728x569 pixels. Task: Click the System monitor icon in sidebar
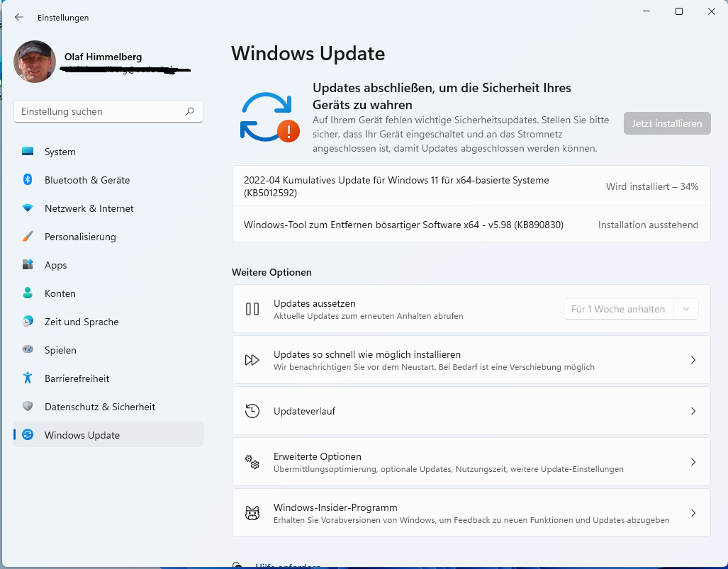click(x=28, y=152)
